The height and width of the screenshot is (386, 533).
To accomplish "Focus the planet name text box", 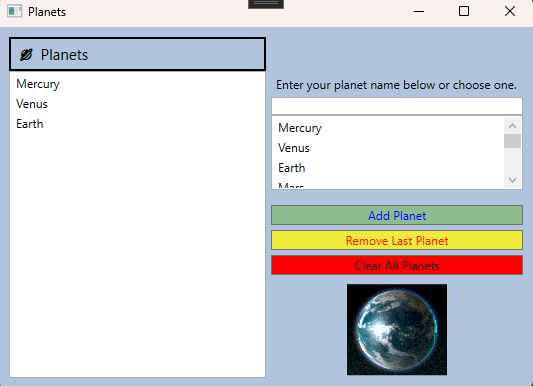I will 397,106.
